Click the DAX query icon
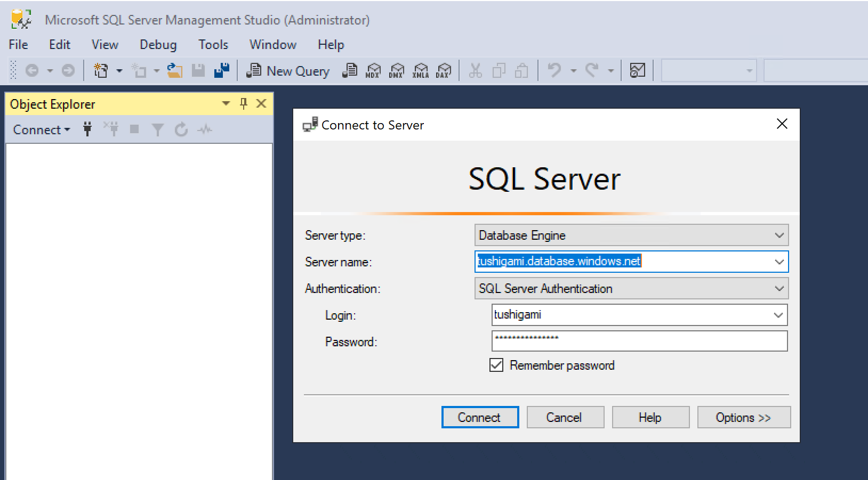 (443, 70)
